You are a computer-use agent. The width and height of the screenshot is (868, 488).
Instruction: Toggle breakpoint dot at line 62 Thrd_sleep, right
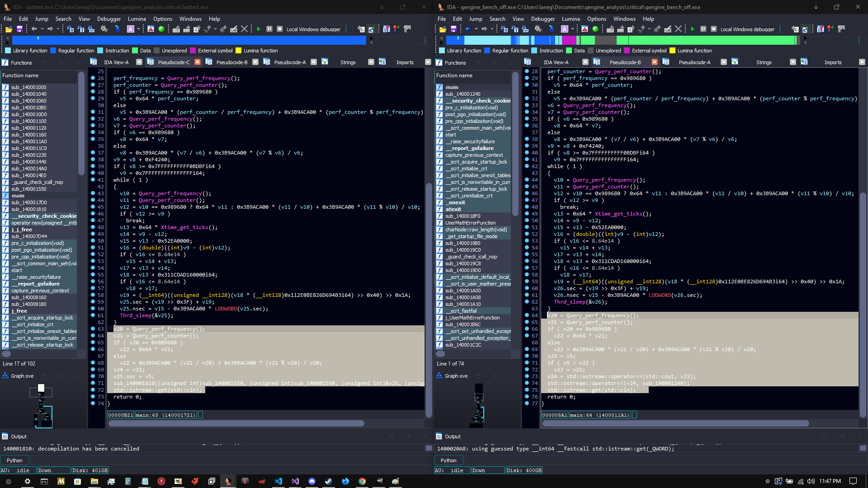point(527,302)
